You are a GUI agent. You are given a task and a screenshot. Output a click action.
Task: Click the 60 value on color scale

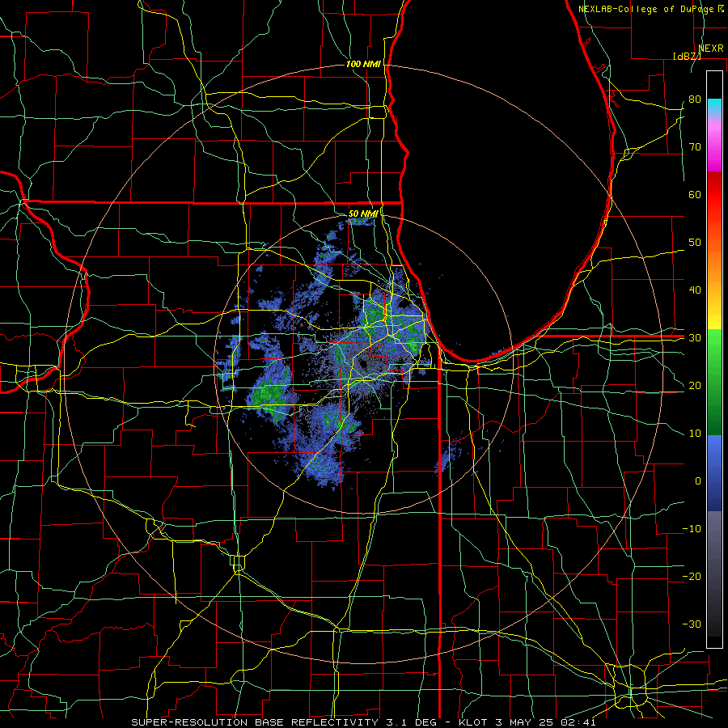695,194
